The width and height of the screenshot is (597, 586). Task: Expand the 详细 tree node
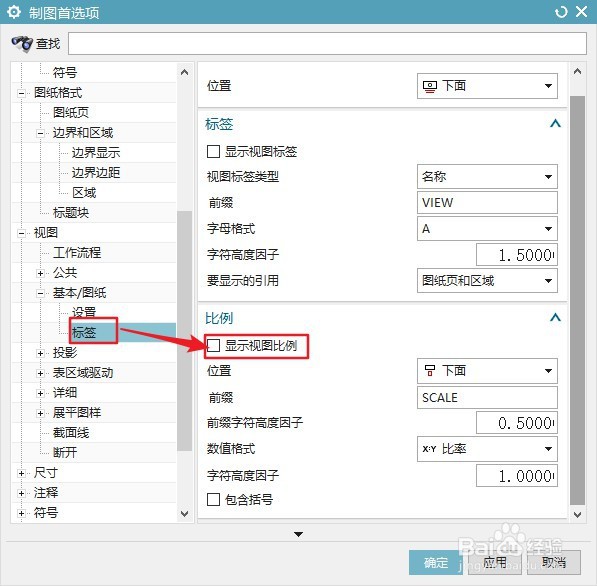(40, 393)
